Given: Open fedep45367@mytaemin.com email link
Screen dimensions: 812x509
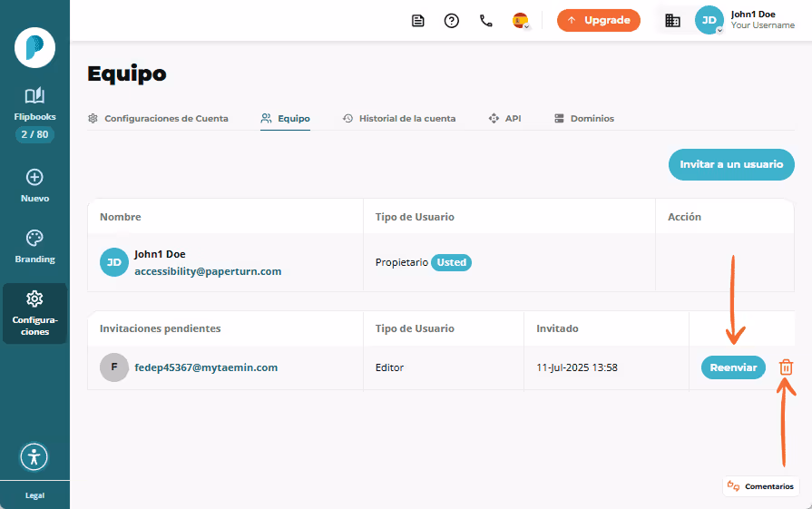Looking at the screenshot, I should pyautogui.click(x=206, y=367).
